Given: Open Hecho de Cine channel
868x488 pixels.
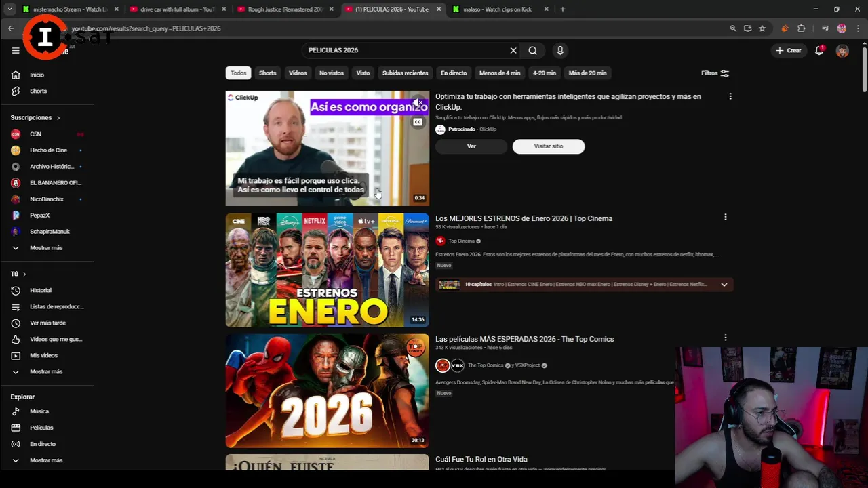Looking at the screenshot, I should [x=47, y=150].
